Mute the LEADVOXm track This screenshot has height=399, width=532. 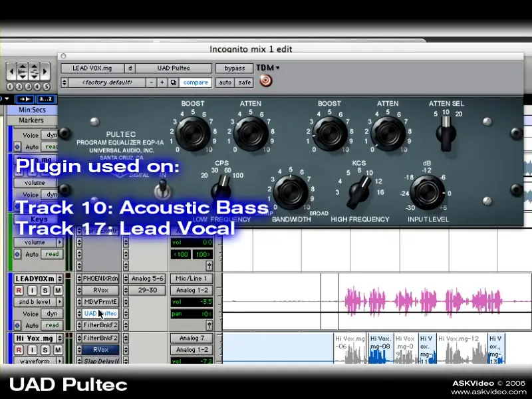point(58,291)
